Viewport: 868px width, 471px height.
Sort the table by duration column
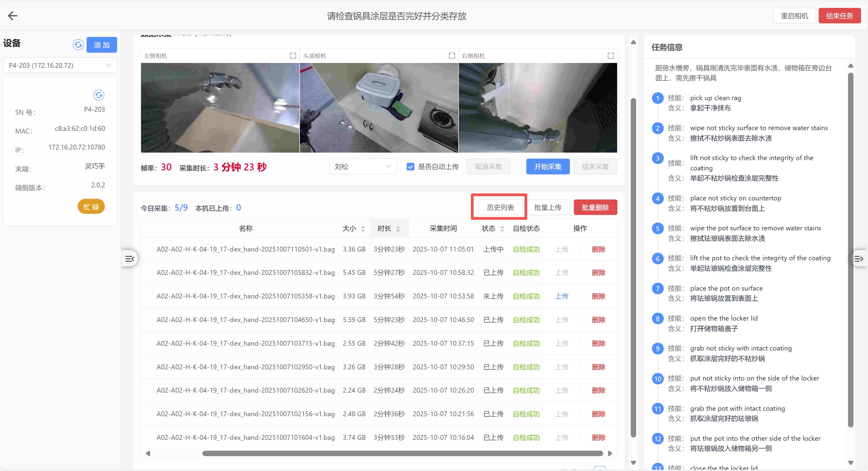(x=398, y=229)
